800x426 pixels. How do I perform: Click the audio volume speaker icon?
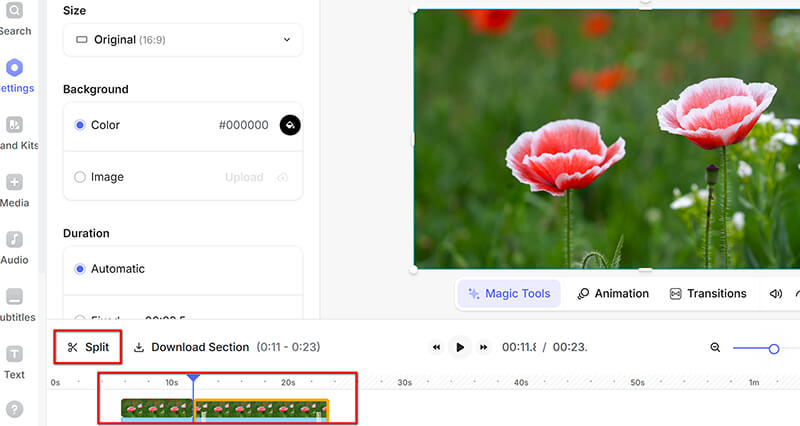click(x=775, y=294)
